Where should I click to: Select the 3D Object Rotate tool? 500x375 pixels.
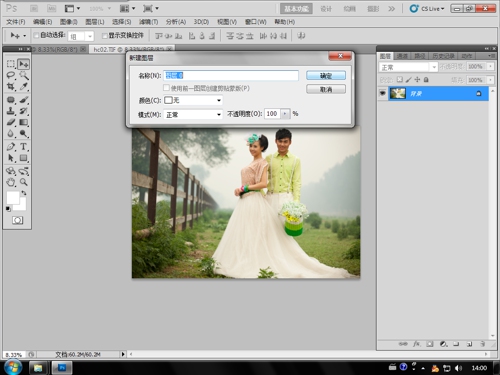[11, 171]
